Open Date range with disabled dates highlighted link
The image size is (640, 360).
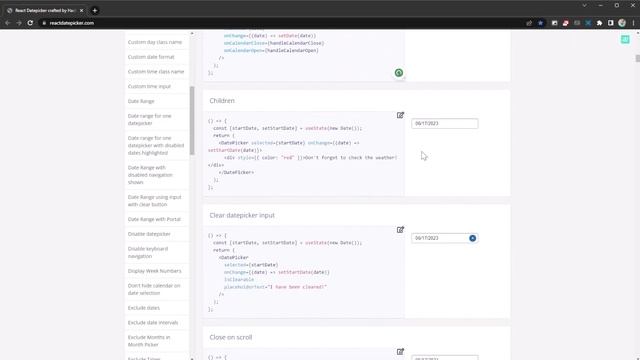156,145
